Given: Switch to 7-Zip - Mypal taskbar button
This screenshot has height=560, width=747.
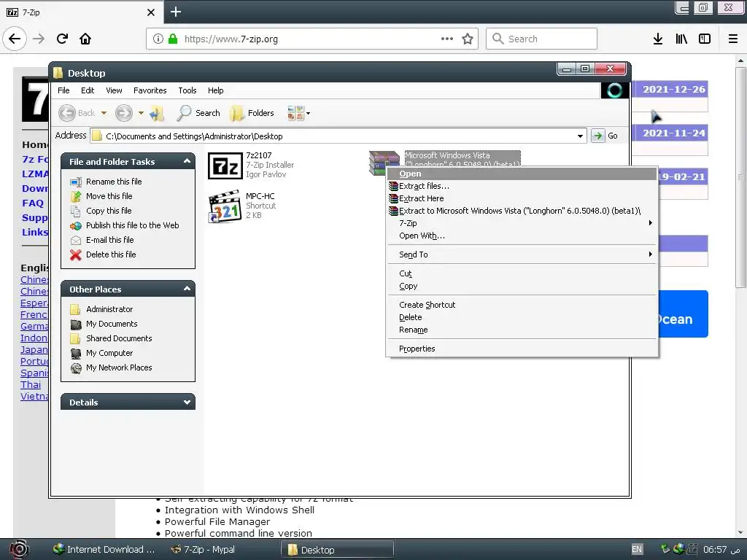Looking at the screenshot, I should [203, 550].
